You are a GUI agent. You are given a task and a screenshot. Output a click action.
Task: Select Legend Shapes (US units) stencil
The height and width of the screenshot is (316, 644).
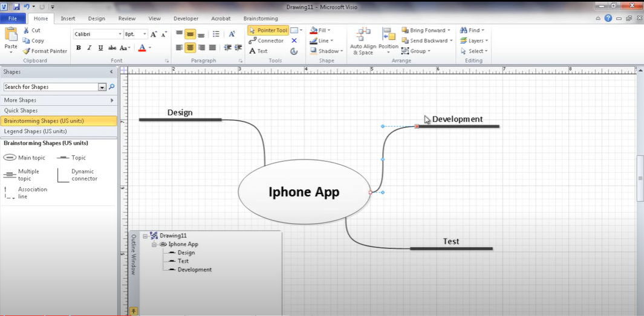(x=59, y=131)
